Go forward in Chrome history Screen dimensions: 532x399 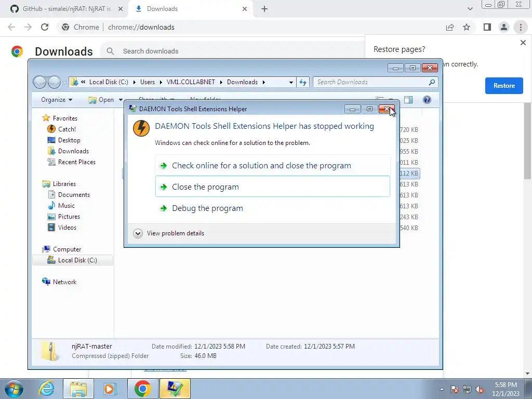(x=28, y=27)
